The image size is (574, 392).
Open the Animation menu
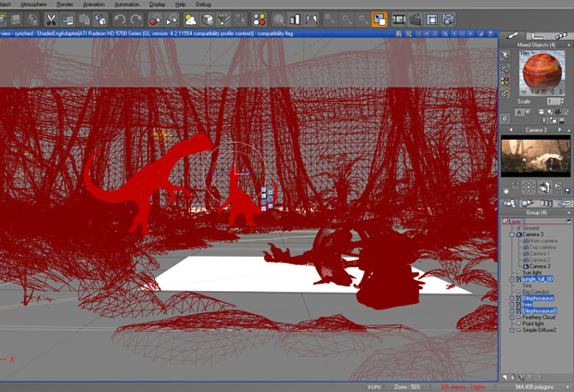pyautogui.click(x=93, y=4)
